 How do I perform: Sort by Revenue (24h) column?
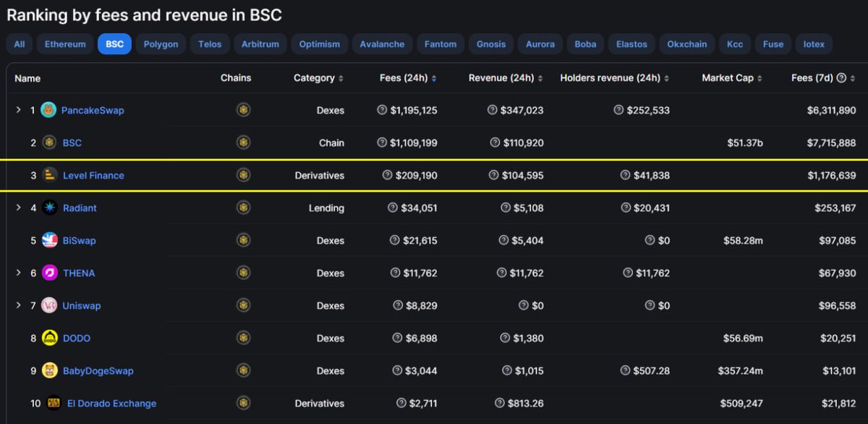506,78
